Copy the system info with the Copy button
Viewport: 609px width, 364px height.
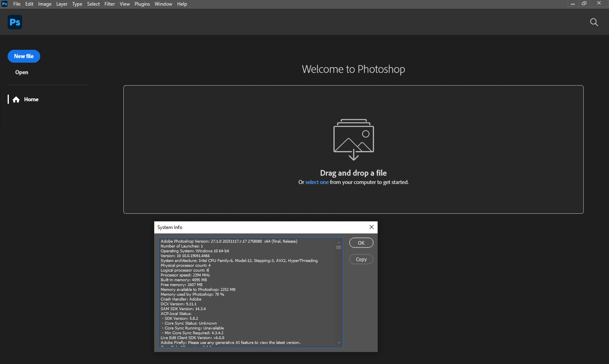click(x=361, y=260)
